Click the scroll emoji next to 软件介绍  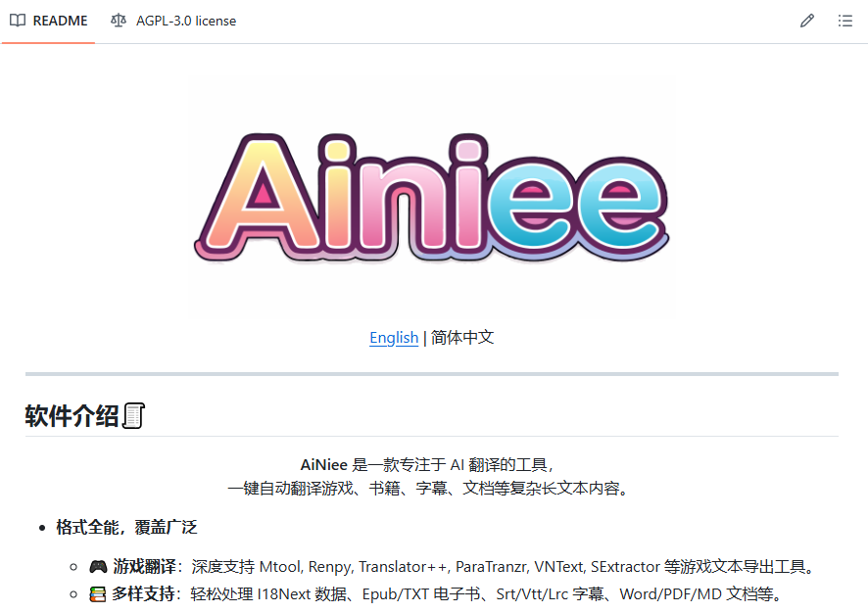134,416
